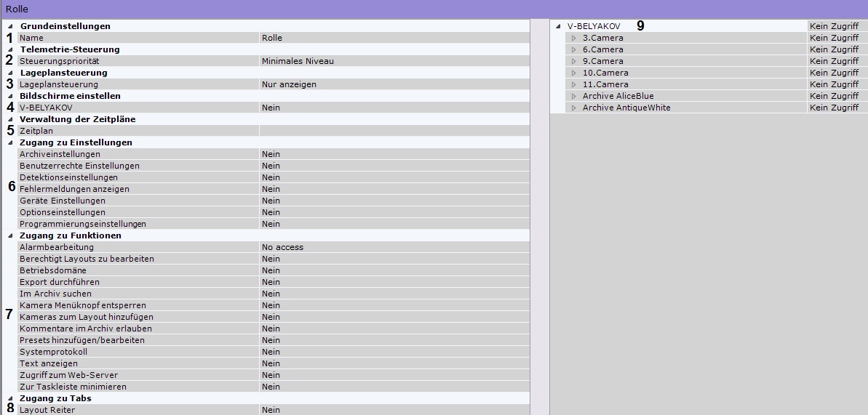Select the Archive AntiqueWhite item
Screen dimensions: 868x415
pos(626,108)
